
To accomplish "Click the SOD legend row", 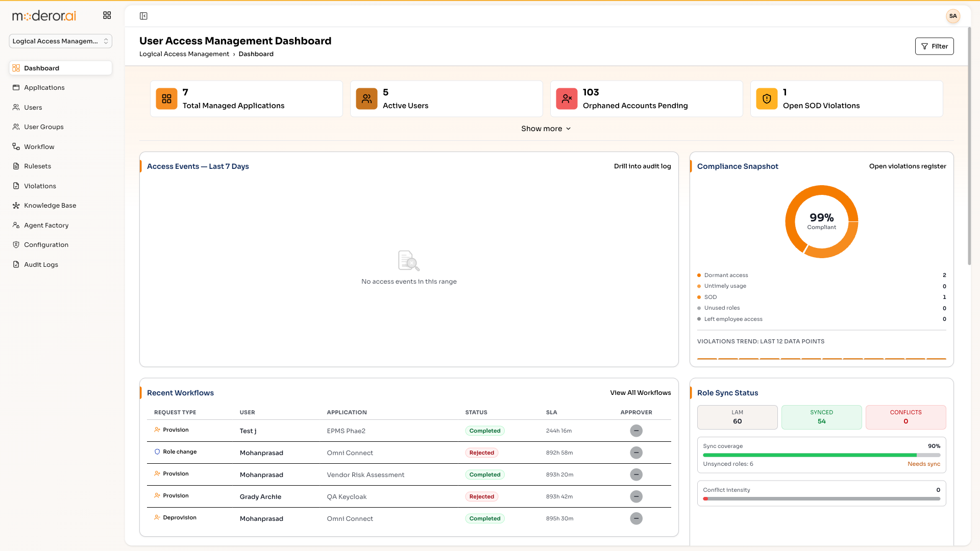I will (x=821, y=297).
